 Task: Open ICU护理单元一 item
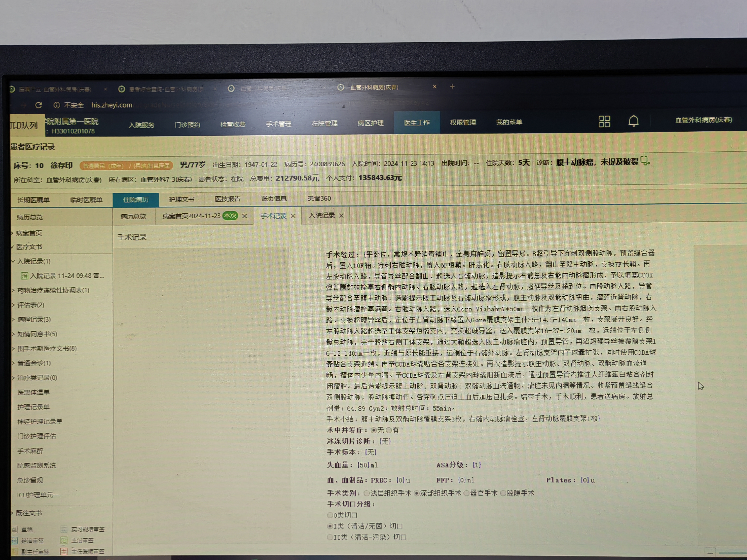[38, 495]
